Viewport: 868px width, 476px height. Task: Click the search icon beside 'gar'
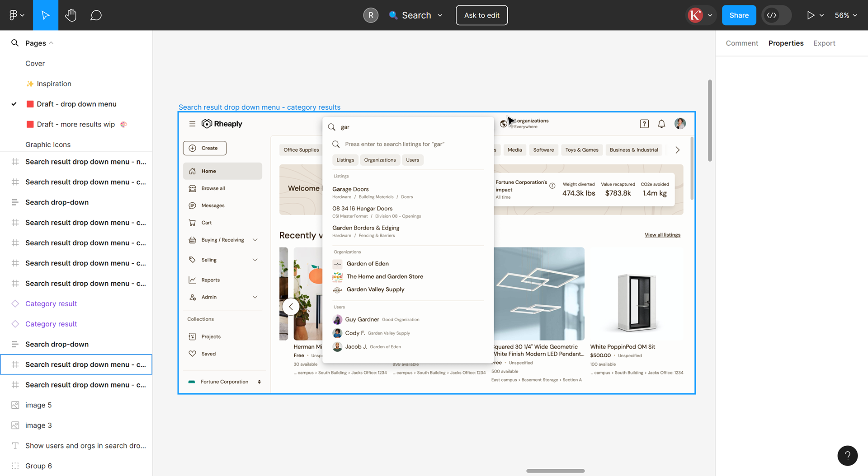[x=331, y=127]
